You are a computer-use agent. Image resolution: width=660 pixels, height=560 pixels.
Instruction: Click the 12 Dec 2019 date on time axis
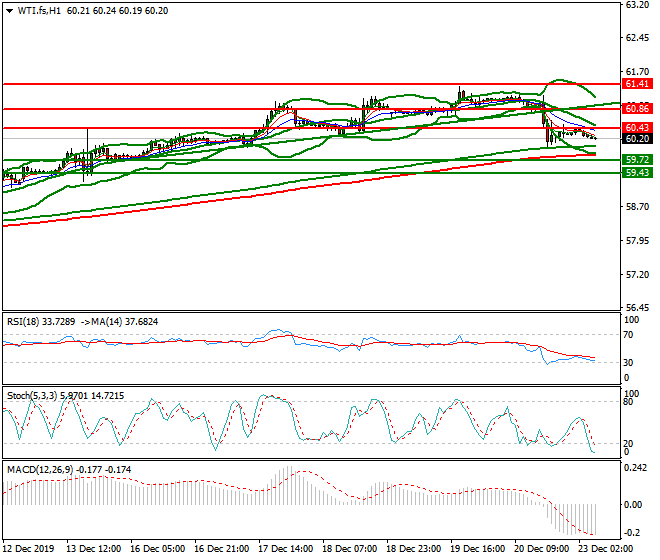[29, 549]
